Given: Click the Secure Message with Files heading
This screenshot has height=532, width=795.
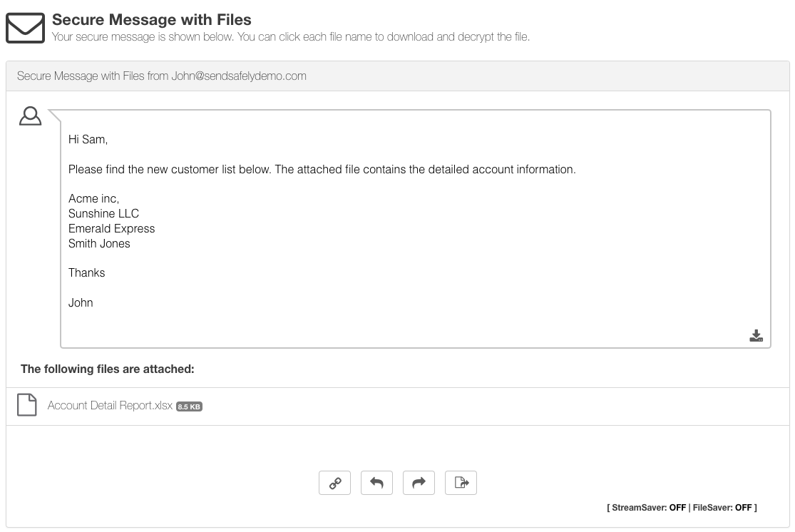Looking at the screenshot, I should click(151, 20).
